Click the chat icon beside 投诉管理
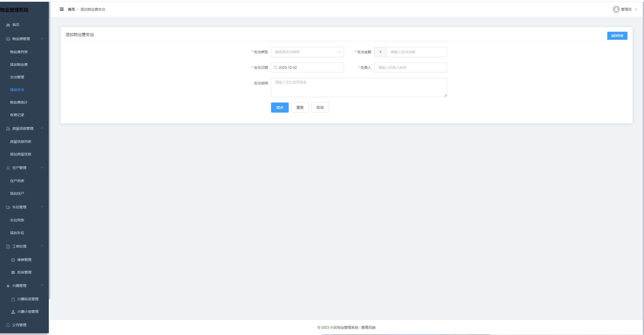The image size is (644, 335). click(13, 273)
